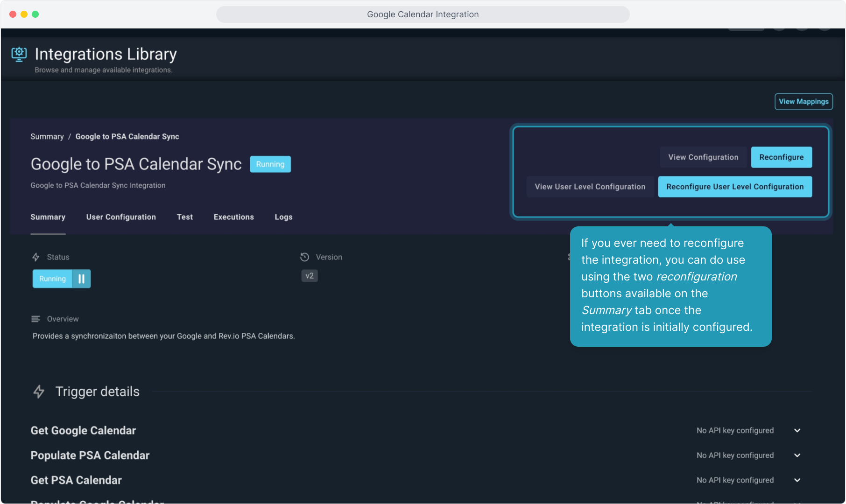
Task: Click the Overview lines icon
Action: point(36,319)
